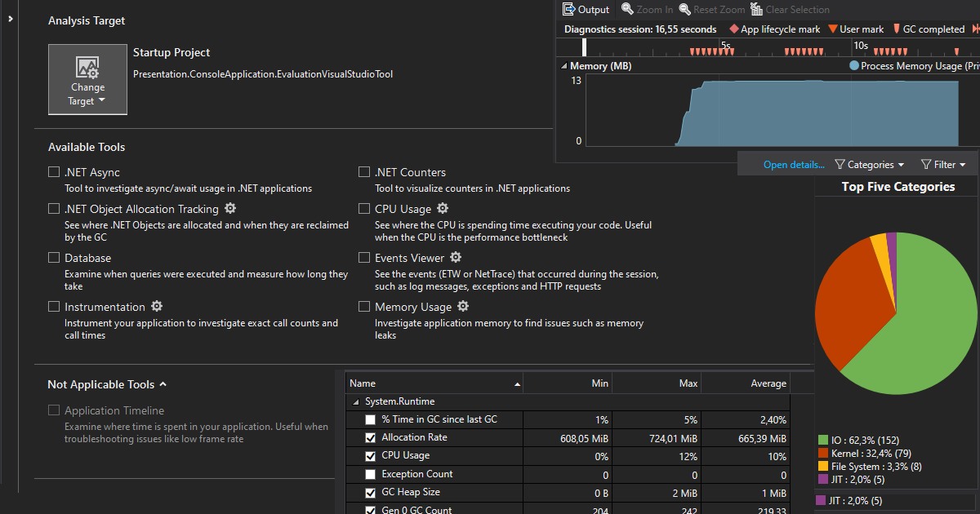Image resolution: width=980 pixels, height=514 pixels.
Task: Enable the .NET Async tool checkbox
Action: click(x=54, y=172)
